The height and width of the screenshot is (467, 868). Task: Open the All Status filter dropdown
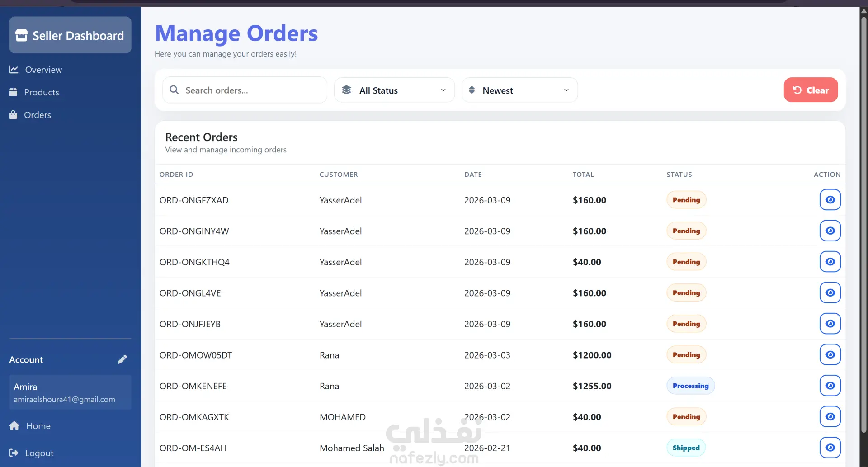click(x=394, y=90)
